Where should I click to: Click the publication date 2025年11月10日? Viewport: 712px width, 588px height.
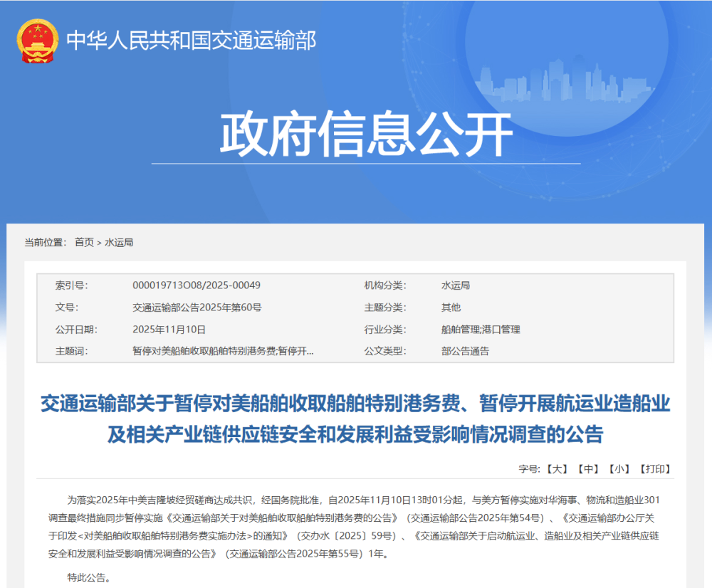(169, 330)
